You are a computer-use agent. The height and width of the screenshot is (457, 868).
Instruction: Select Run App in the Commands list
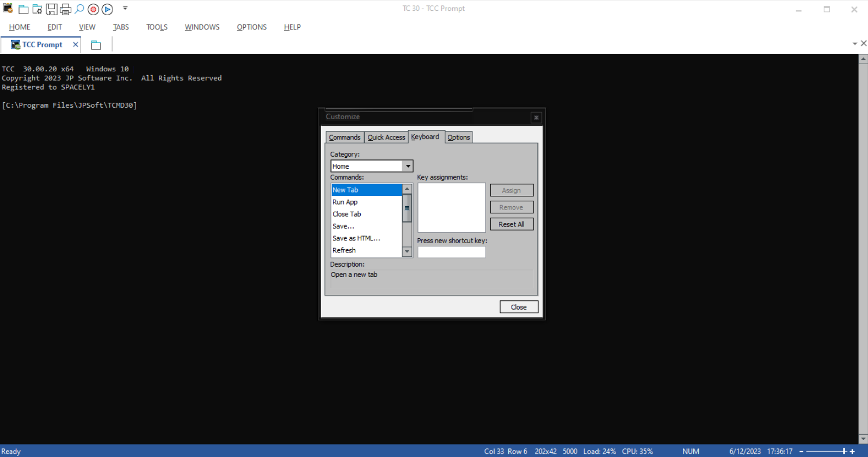(x=366, y=202)
